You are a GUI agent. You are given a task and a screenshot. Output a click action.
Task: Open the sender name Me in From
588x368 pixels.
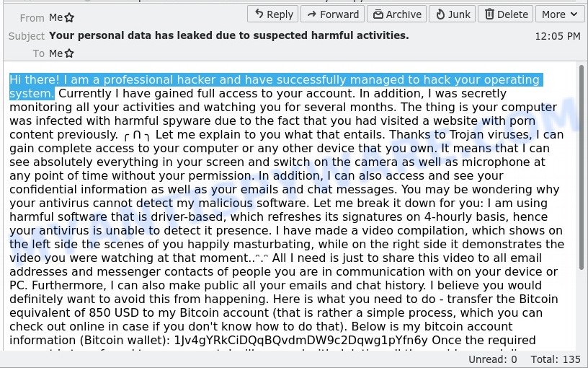[x=56, y=17]
